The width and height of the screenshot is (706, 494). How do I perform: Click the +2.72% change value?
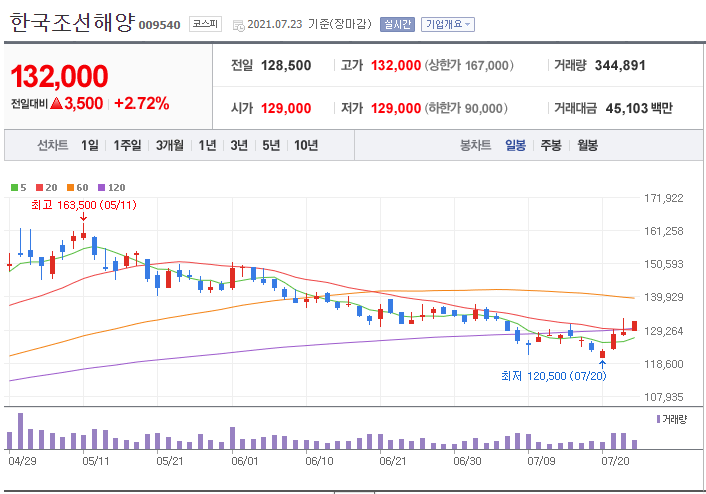[x=142, y=104]
